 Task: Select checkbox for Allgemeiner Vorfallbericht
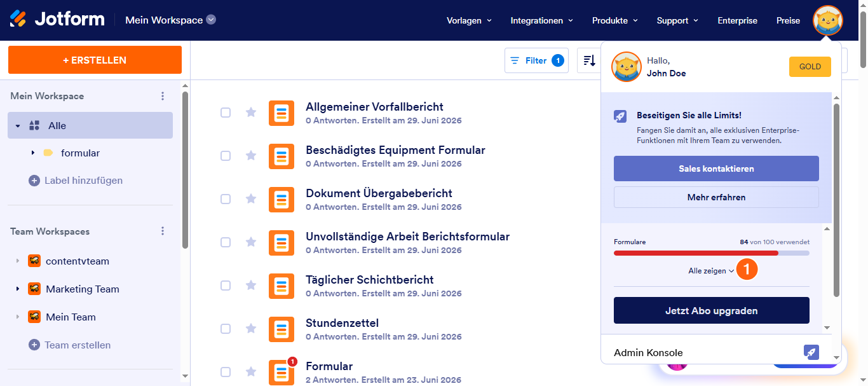[226, 113]
